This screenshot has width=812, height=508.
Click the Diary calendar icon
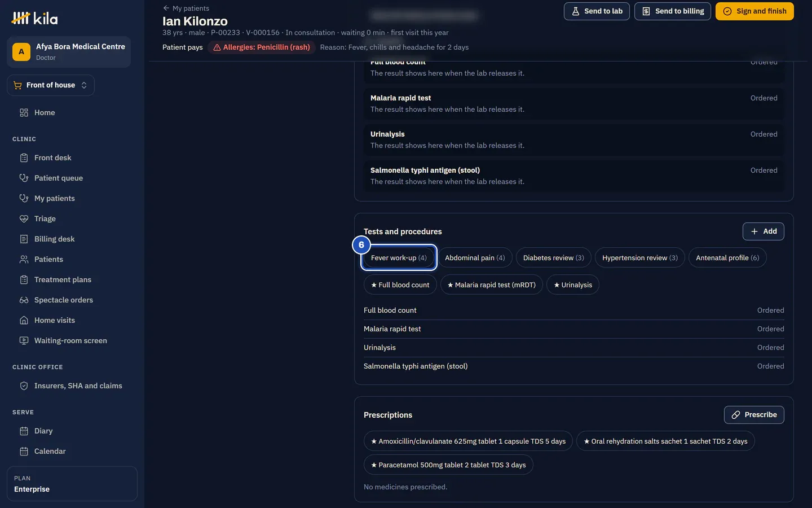(24, 431)
